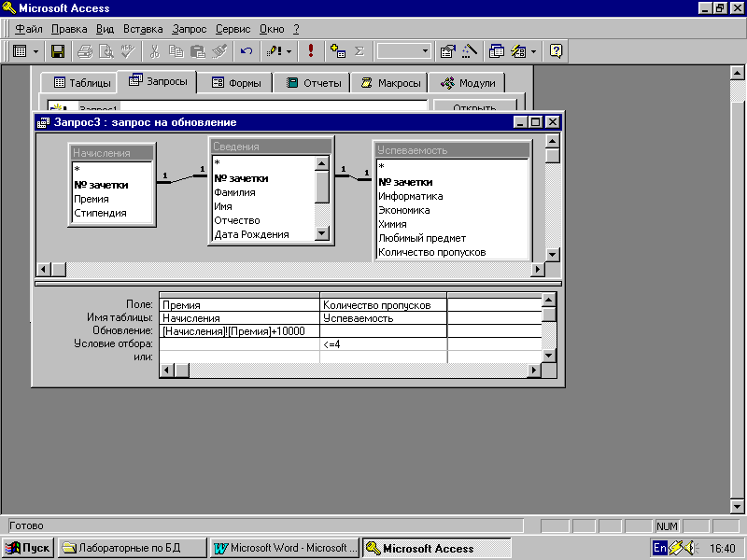Click the View datasheet icon
This screenshot has width=747, height=560.
pyautogui.click(x=20, y=51)
